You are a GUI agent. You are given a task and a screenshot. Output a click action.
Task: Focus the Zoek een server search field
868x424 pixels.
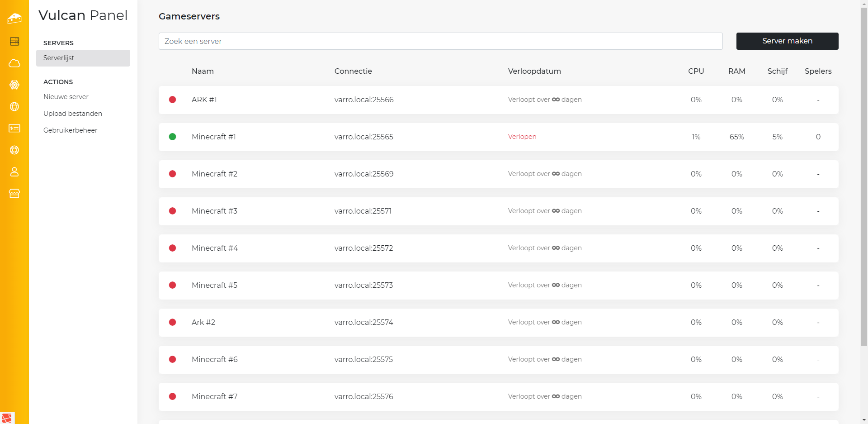[440, 41]
